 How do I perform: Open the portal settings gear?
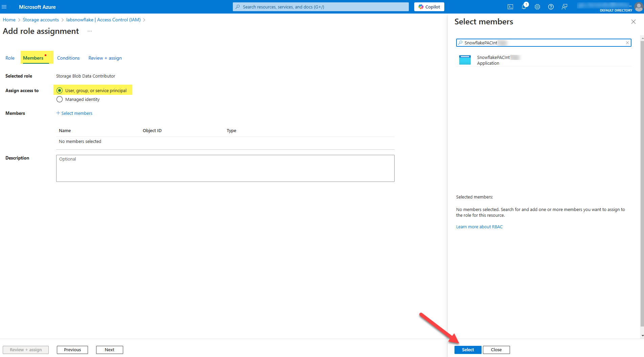537,7
